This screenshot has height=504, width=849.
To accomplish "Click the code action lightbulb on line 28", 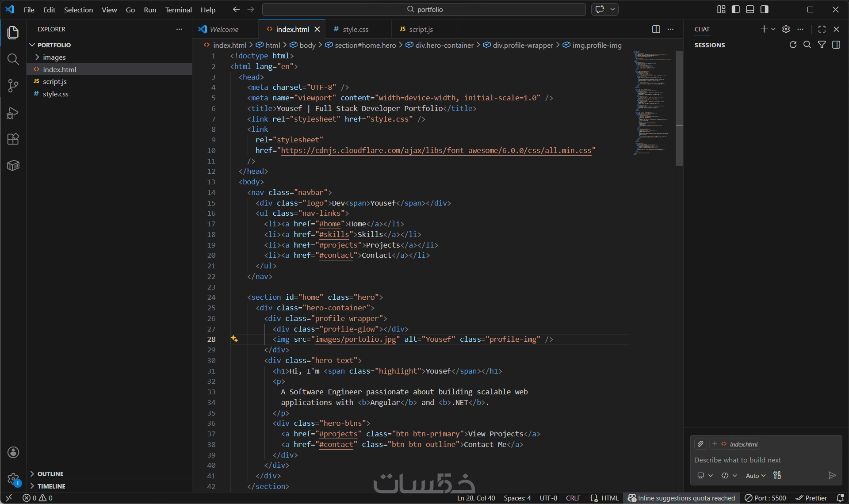I will pyautogui.click(x=234, y=339).
